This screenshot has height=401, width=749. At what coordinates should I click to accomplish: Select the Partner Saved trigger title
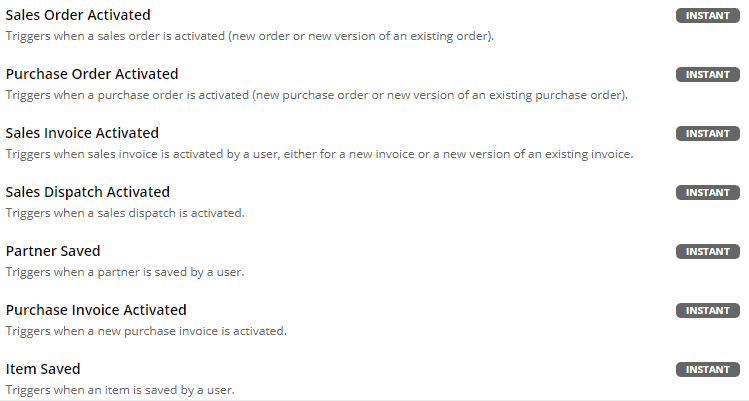click(53, 251)
